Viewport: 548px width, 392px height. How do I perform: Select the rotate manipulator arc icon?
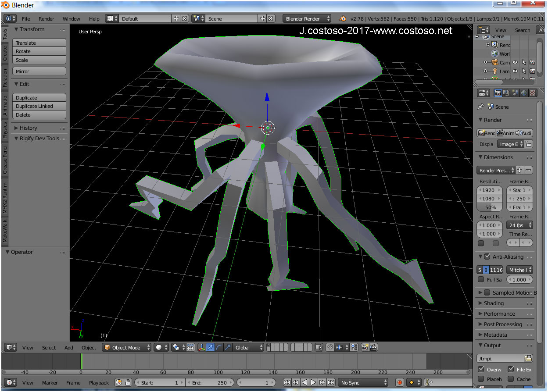[x=219, y=347]
